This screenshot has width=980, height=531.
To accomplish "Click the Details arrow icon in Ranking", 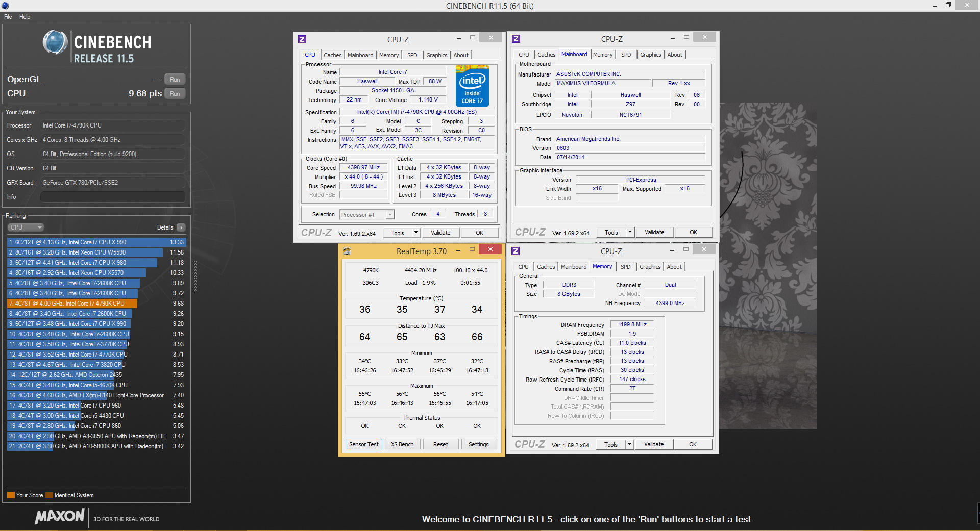I will click(x=181, y=227).
